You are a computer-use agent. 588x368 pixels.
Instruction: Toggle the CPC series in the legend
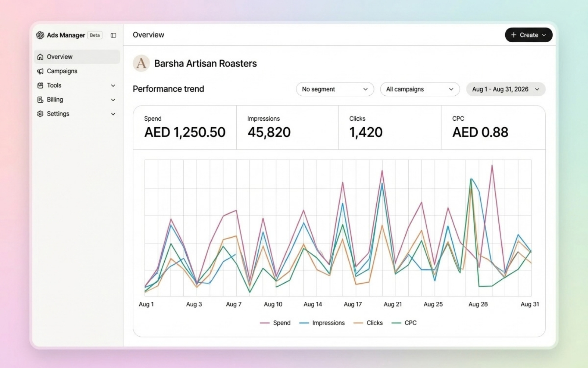tap(404, 323)
